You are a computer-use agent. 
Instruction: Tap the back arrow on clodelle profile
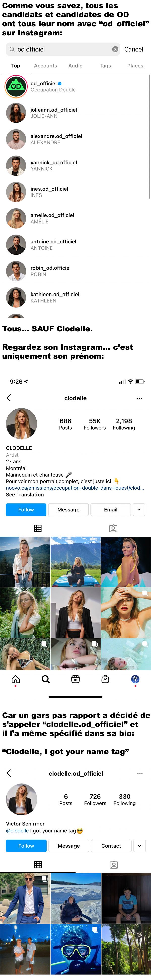[x=9, y=398]
